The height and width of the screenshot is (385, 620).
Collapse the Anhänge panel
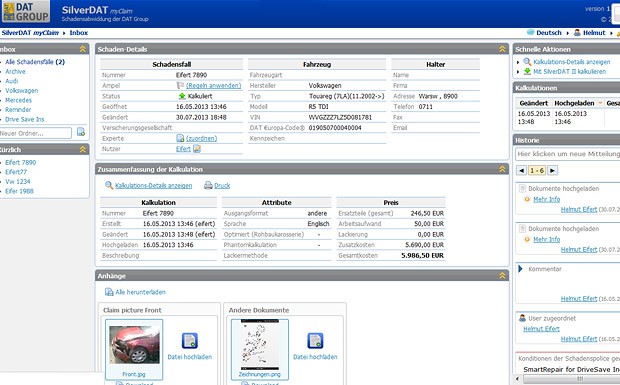tap(502, 276)
